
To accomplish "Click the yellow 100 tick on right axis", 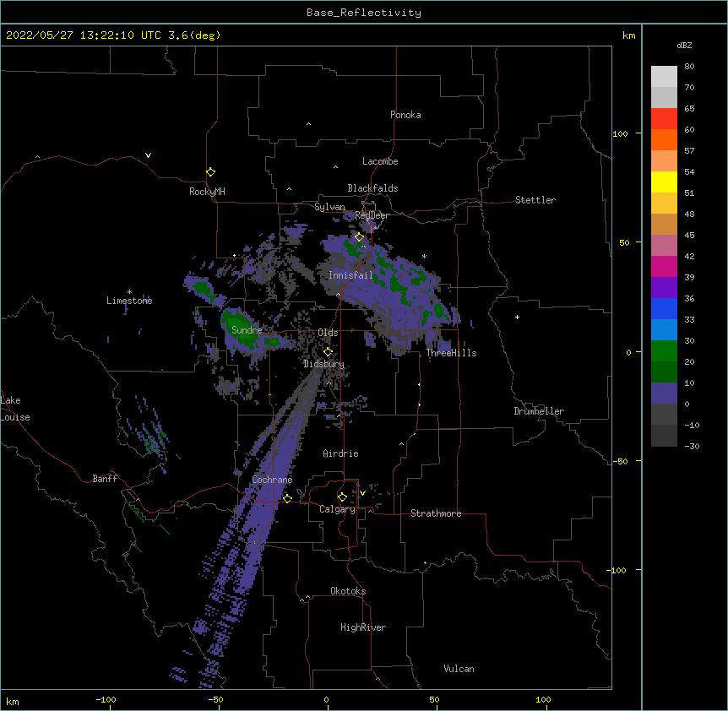I will (620, 133).
